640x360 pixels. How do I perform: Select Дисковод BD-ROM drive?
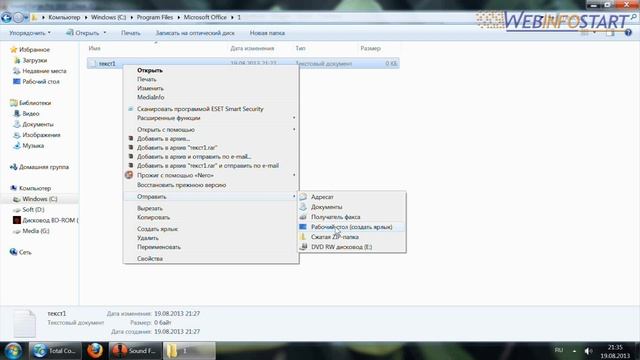[45, 220]
